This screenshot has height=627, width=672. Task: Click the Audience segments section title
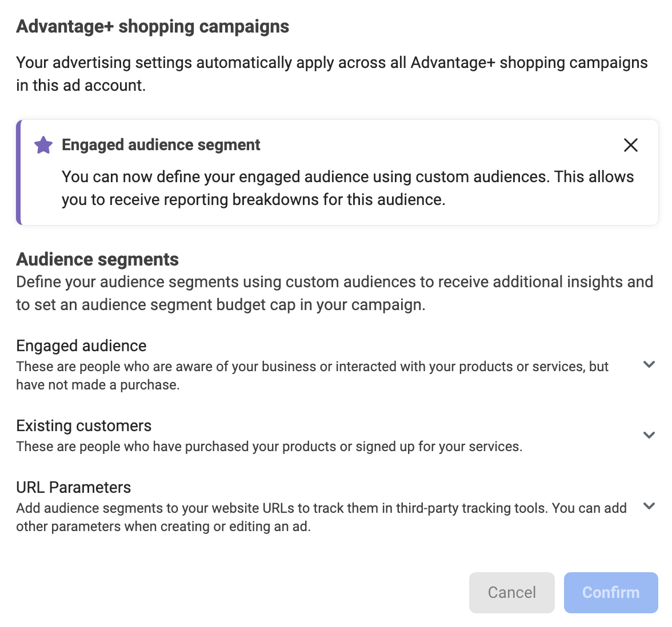point(97,259)
